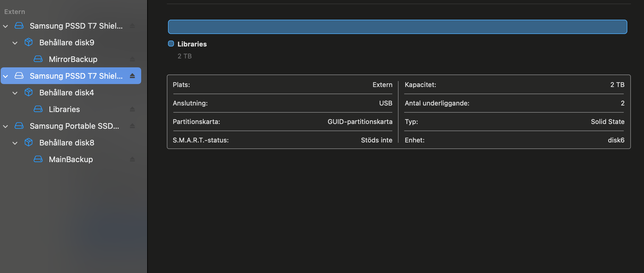Eject the MirrorBackup volume

133,59
